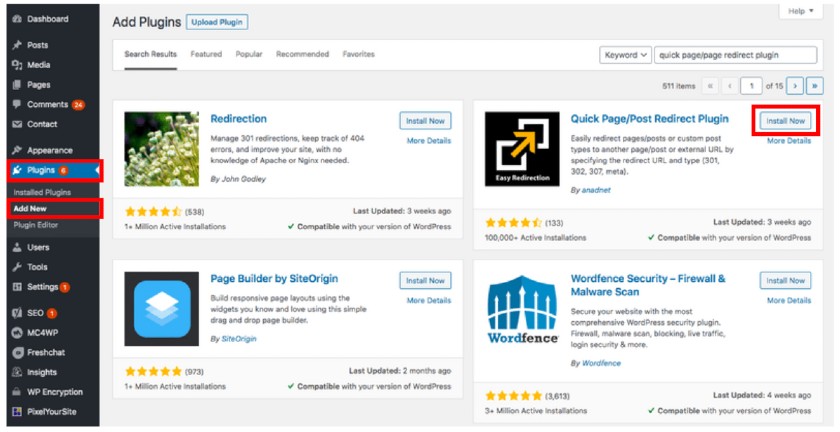Screen dimensions: 840x432
Task: Click the Comments speech bubble icon
Action: coord(17,105)
